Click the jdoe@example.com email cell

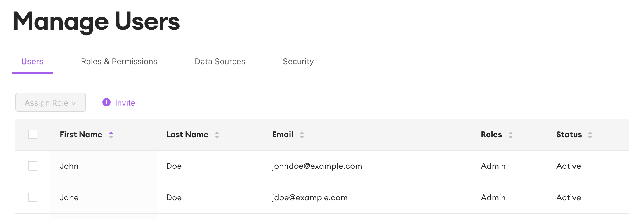[x=310, y=198]
